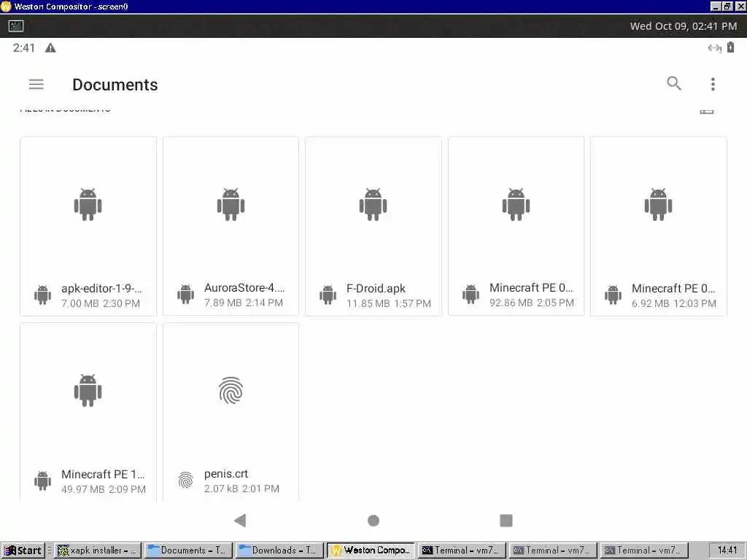Click small Android icon beside 6.92 MB Minecraft
747x560 pixels.
pos(613,295)
